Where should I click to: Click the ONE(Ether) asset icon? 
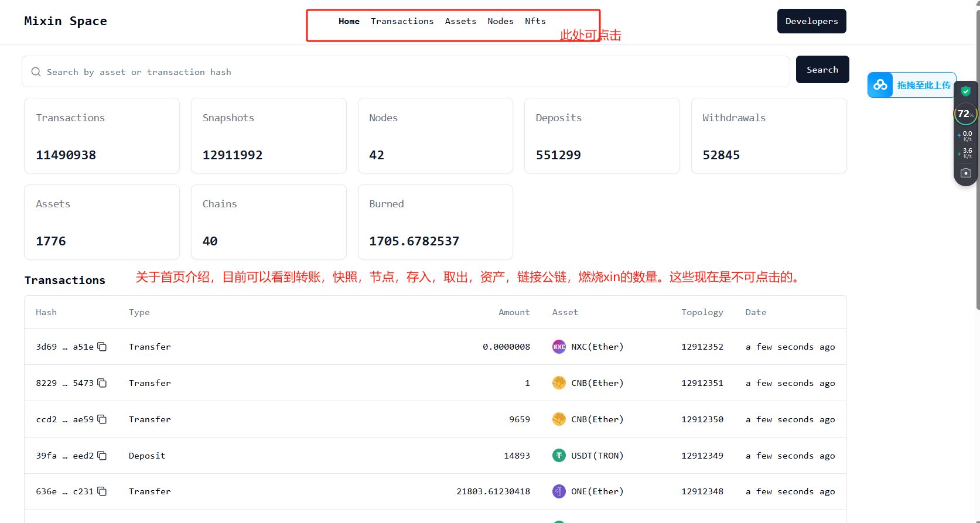(x=559, y=491)
